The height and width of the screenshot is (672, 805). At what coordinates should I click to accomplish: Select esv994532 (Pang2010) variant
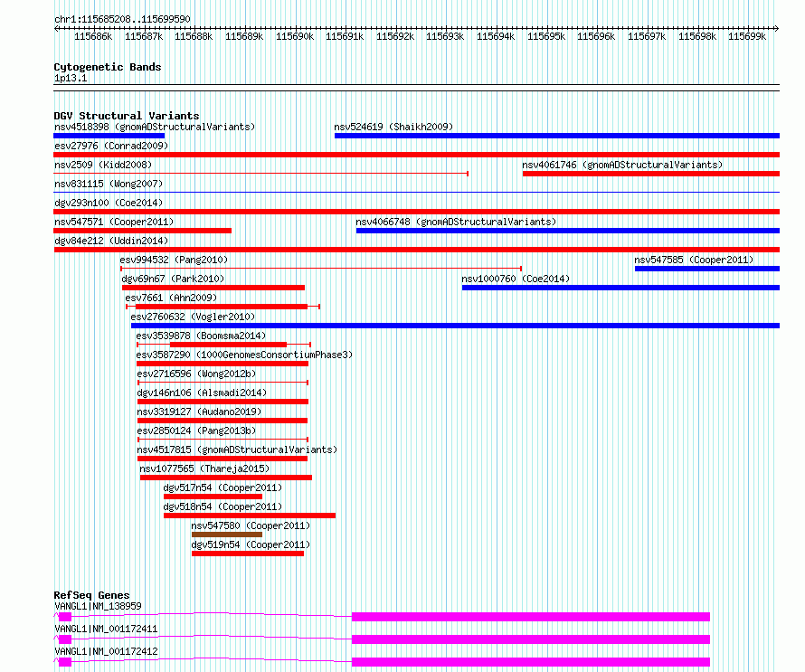321,269
